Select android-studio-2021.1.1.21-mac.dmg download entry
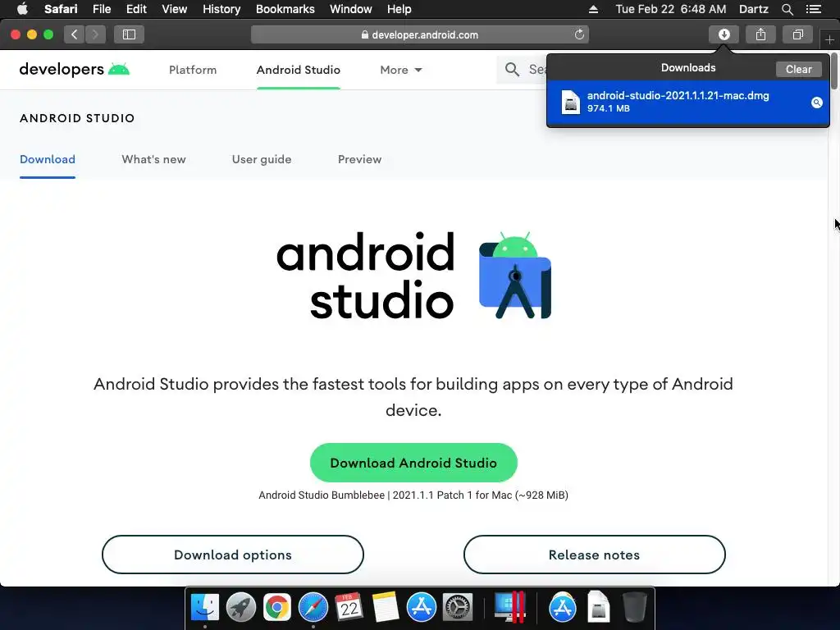Image resolution: width=840 pixels, height=630 pixels. coord(688,103)
